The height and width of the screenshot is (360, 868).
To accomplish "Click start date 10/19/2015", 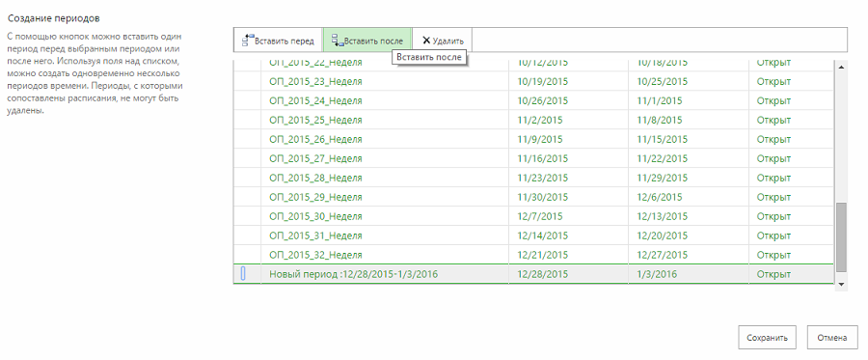I will click(543, 81).
